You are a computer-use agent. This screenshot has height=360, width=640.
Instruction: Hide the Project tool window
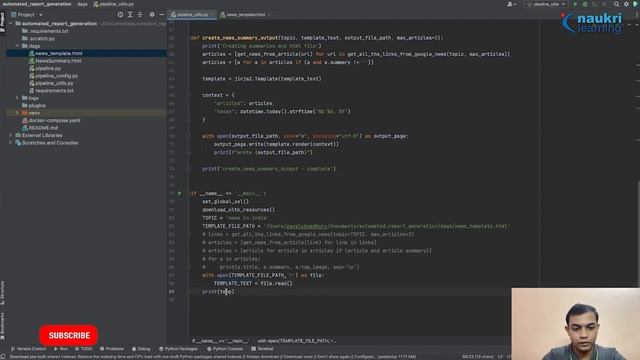[x=162, y=15]
